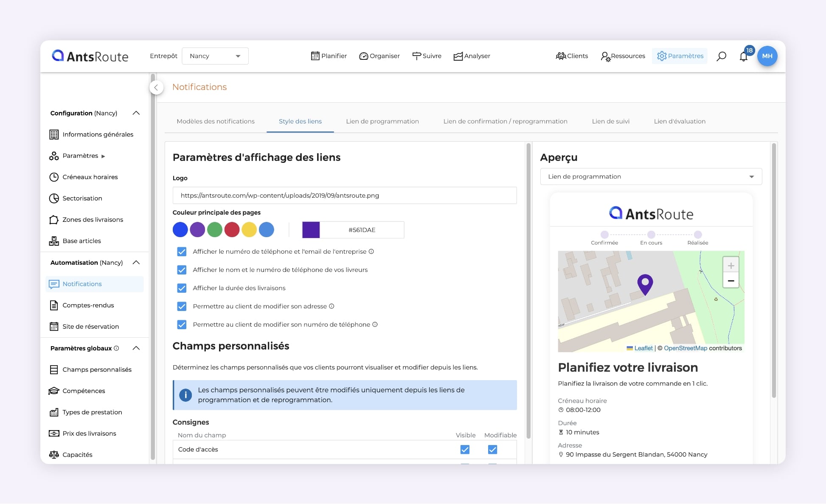
Task: Zoom in on the preview map
Action: pyautogui.click(x=730, y=266)
